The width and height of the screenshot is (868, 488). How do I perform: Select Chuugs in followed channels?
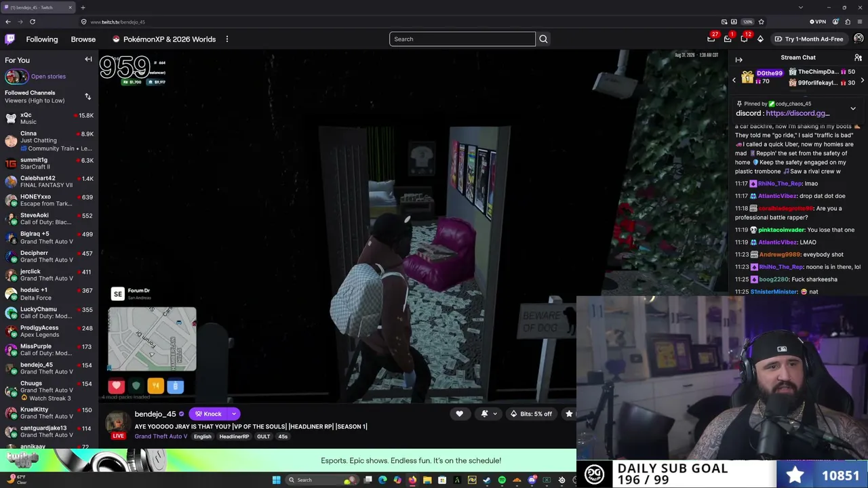click(49, 390)
